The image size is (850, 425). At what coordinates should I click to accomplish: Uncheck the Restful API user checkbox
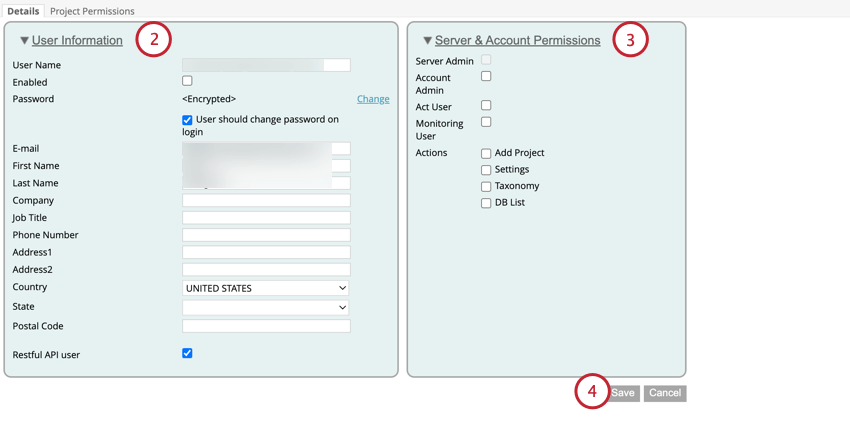click(x=187, y=353)
